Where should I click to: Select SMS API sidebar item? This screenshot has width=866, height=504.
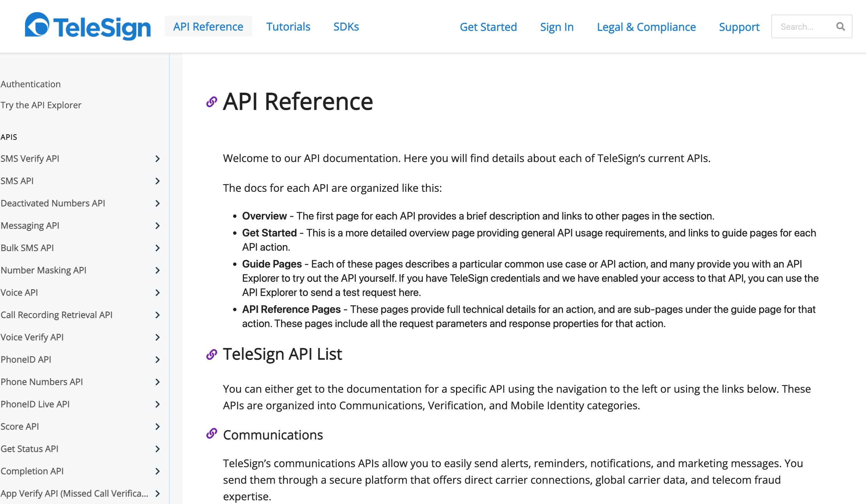click(17, 181)
